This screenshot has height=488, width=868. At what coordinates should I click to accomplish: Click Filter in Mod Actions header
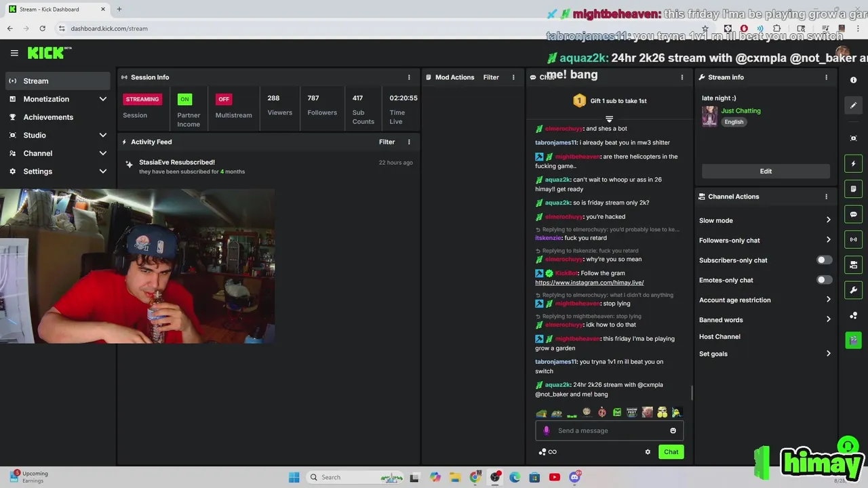(x=491, y=77)
